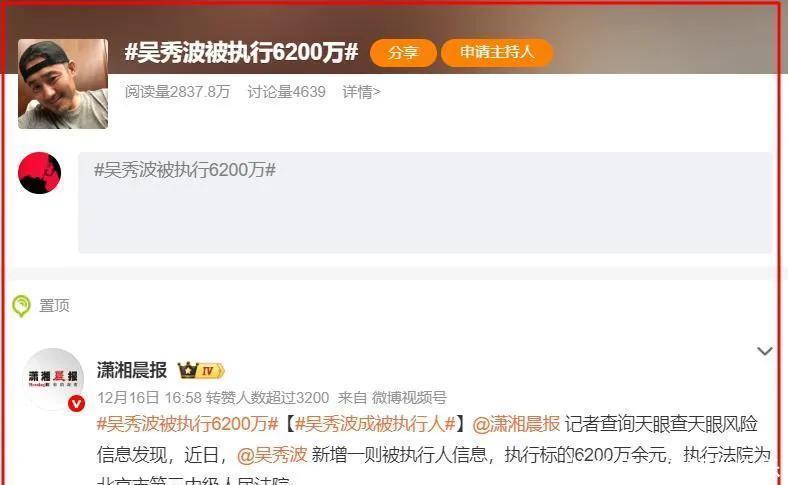
Task: Open the 详情> details link
Action: pyautogui.click(x=361, y=92)
